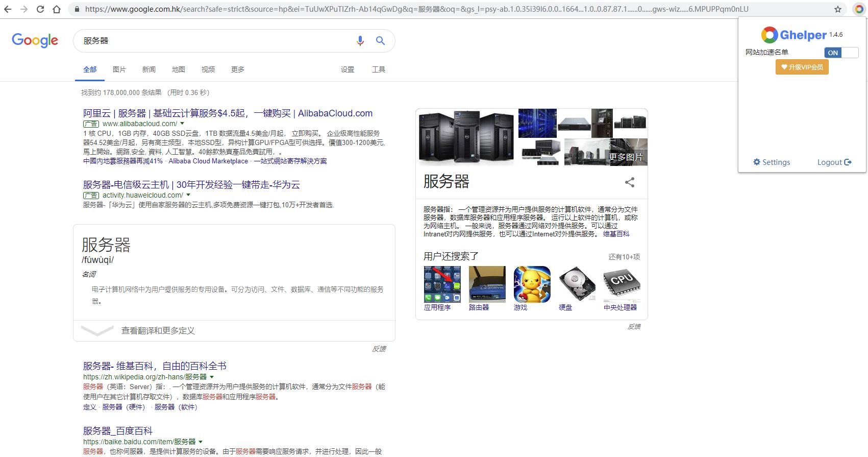The height and width of the screenshot is (457, 868).
Task: Open the Settings gear in Ghelper popup
Action: click(x=772, y=162)
